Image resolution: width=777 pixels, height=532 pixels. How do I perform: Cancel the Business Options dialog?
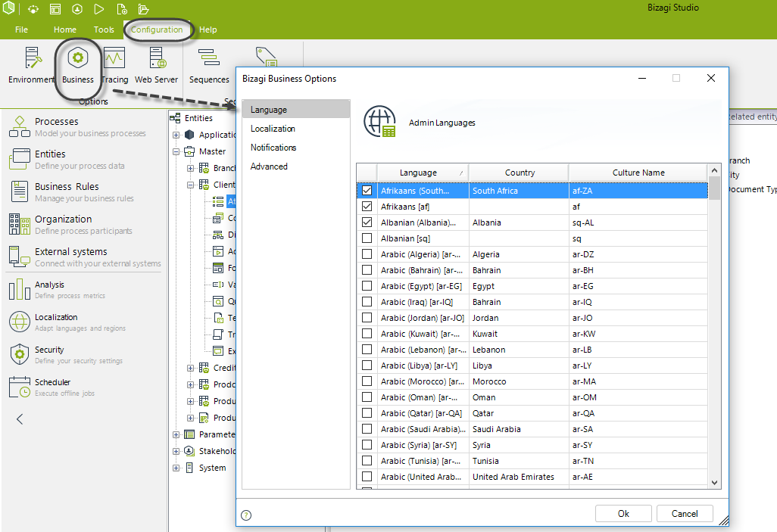[x=685, y=514]
